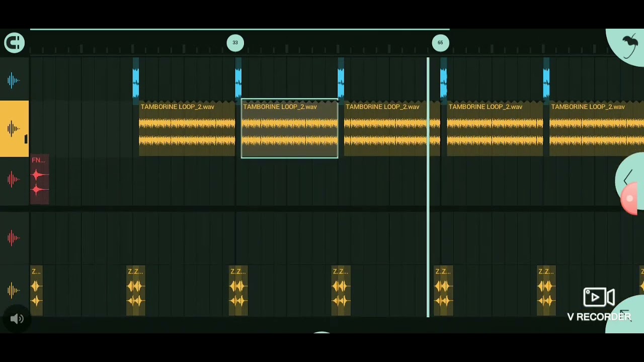Click the playhead line on the timeline

pos(428,187)
